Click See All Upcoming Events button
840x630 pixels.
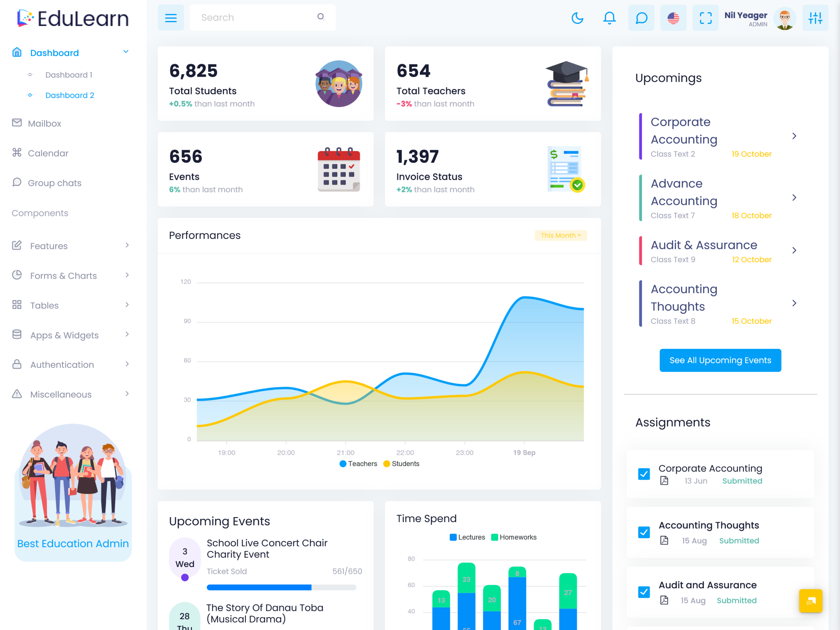720,360
